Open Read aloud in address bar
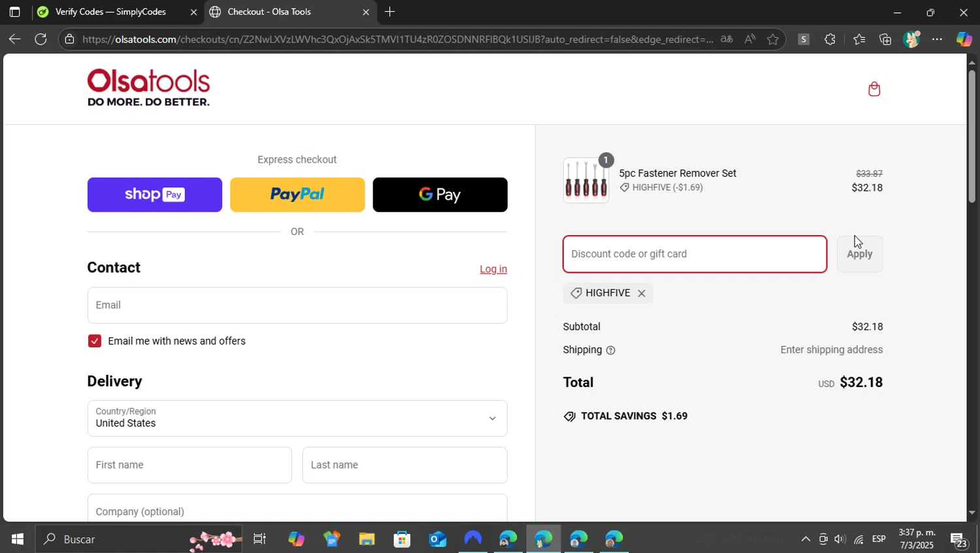The image size is (980, 553). 749,39
